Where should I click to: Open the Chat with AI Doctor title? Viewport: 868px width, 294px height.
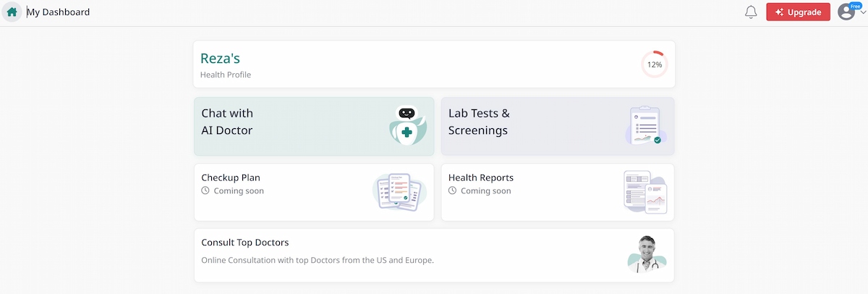point(227,122)
